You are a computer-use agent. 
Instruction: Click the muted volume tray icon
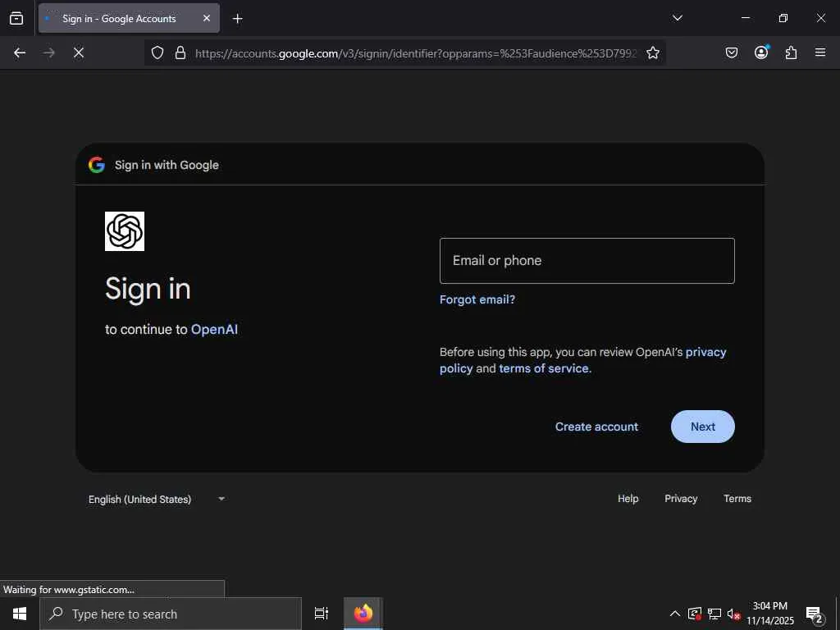[x=733, y=614]
